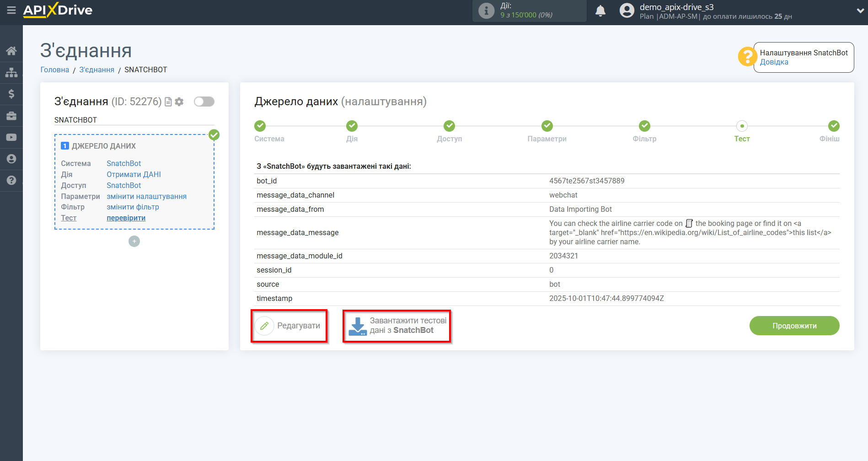
Task: Expand the account dropdown chevron
Action: [x=860, y=11]
